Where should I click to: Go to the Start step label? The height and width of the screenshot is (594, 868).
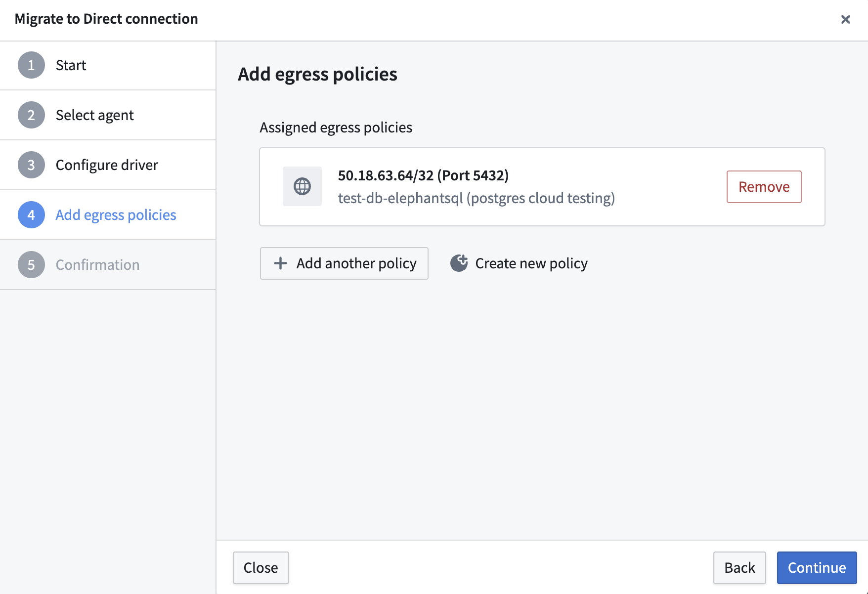(71, 65)
